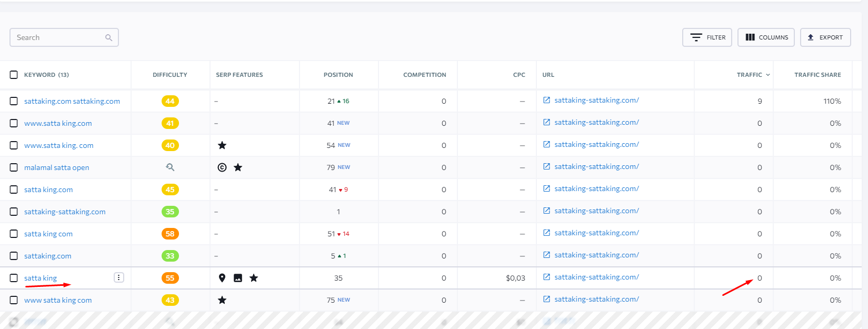Click the location pin icon in satta king row
Image resolution: width=868 pixels, height=329 pixels.
coord(222,278)
